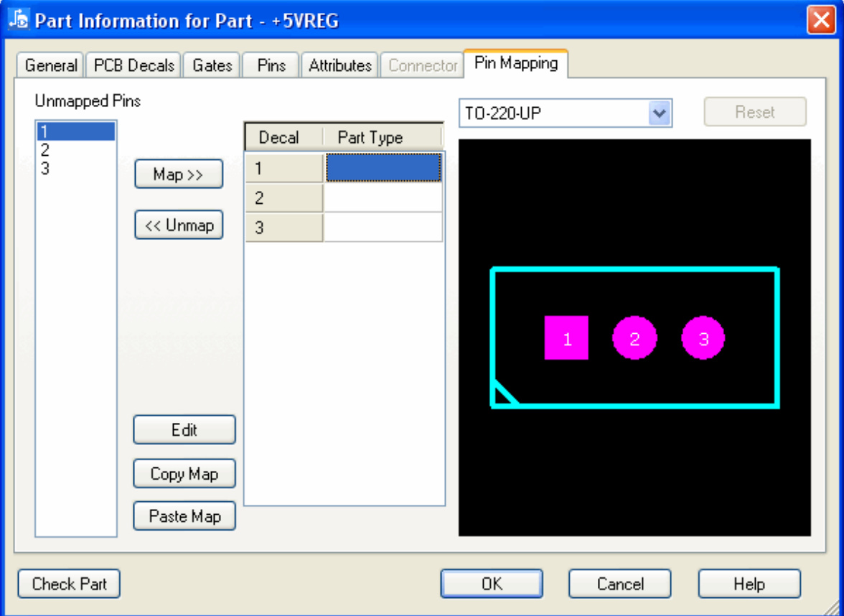Select pin 3 in Unmapped Pins list

[x=45, y=169]
